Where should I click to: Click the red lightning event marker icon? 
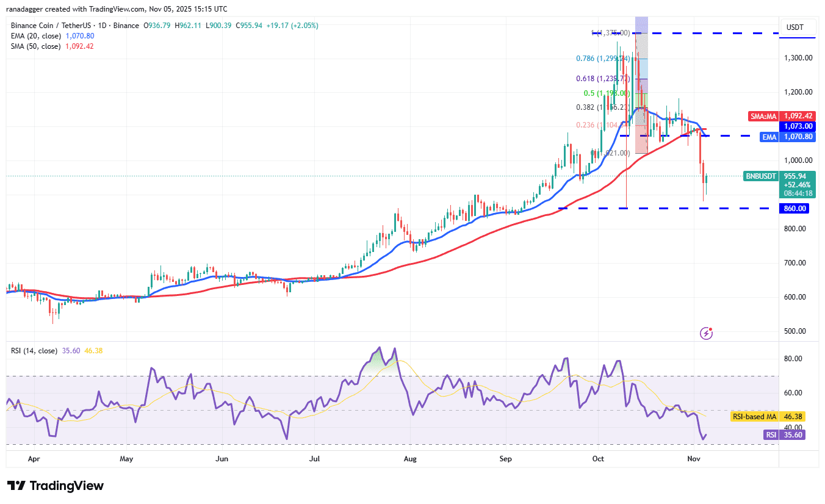click(707, 333)
